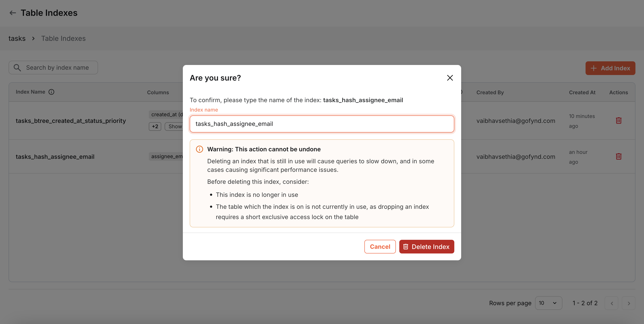Go to the next page of results

pyautogui.click(x=629, y=303)
